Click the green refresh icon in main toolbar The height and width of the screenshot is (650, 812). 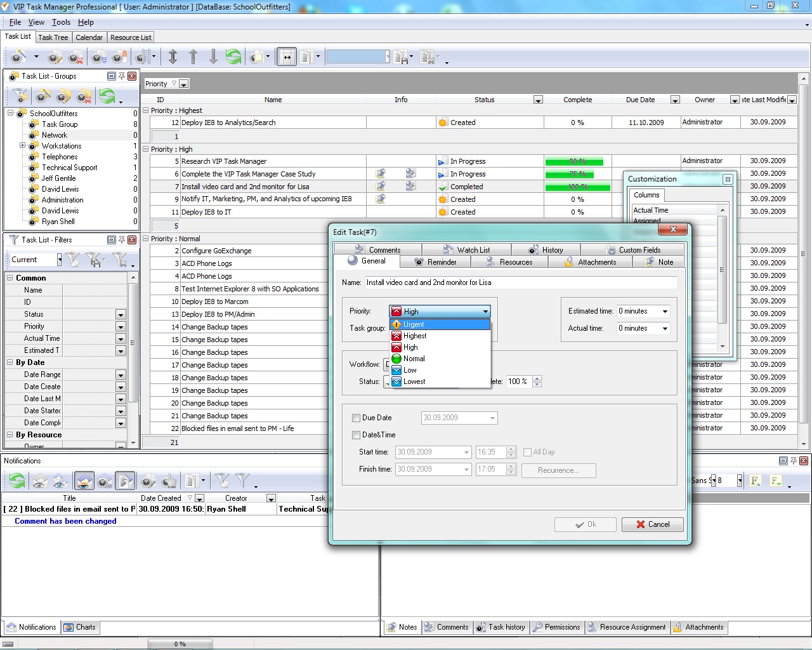pyautogui.click(x=233, y=57)
